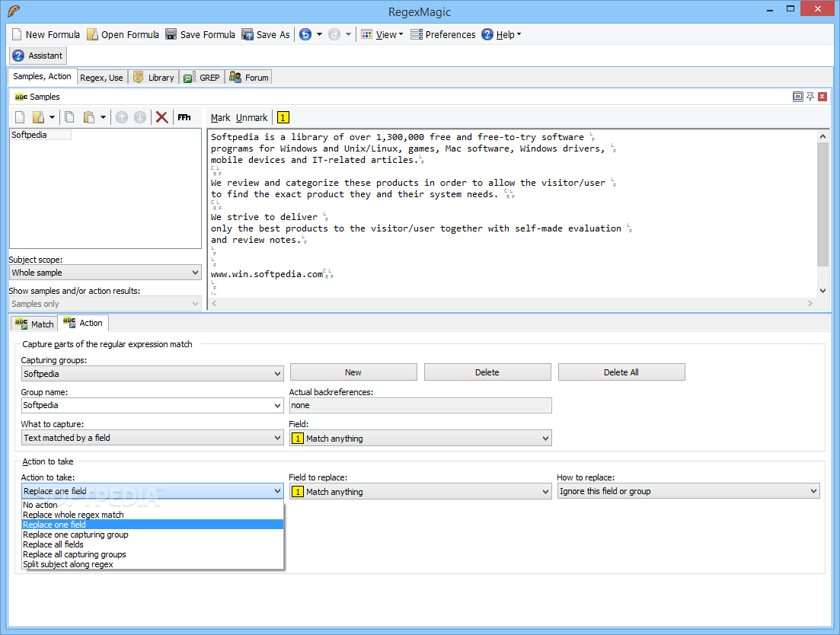The width and height of the screenshot is (840, 635).
Task: Switch to Samples, Action tab
Action: pos(43,77)
